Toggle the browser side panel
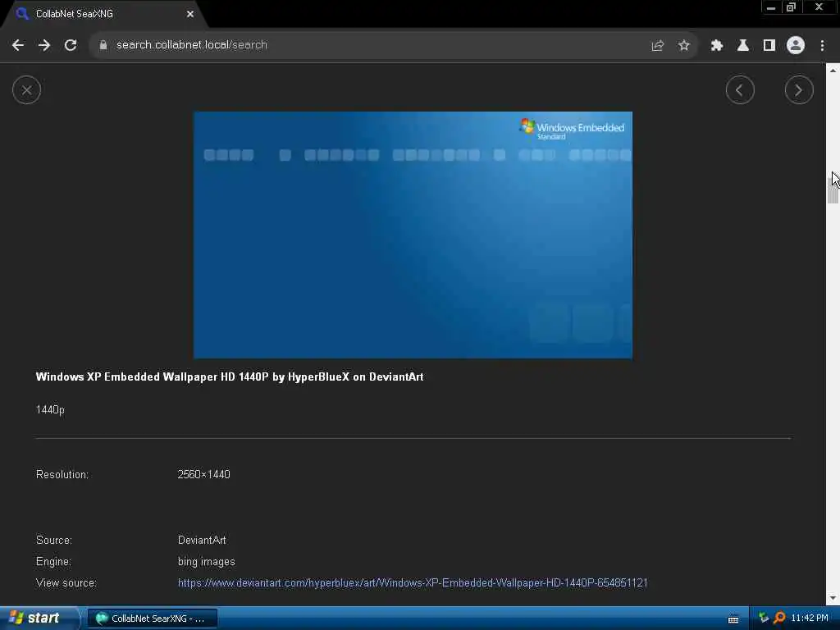The width and height of the screenshot is (840, 630). pyautogui.click(x=769, y=46)
